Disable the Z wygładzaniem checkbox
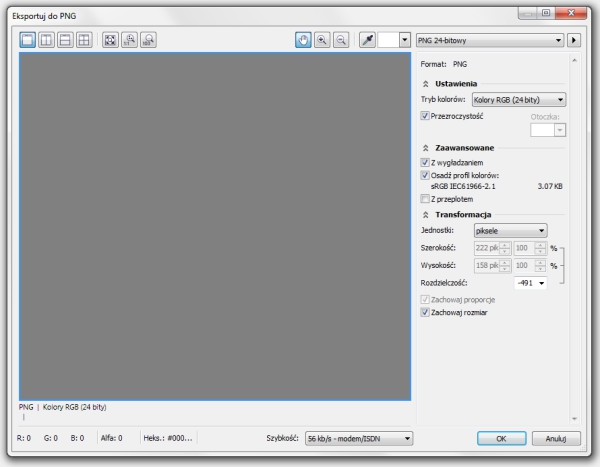The image size is (600, 467). 425,162
